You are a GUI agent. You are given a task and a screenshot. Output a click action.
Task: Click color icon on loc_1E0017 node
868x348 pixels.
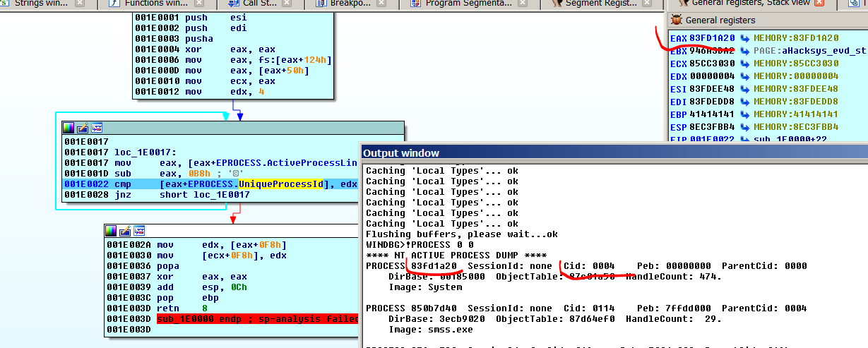69,128
